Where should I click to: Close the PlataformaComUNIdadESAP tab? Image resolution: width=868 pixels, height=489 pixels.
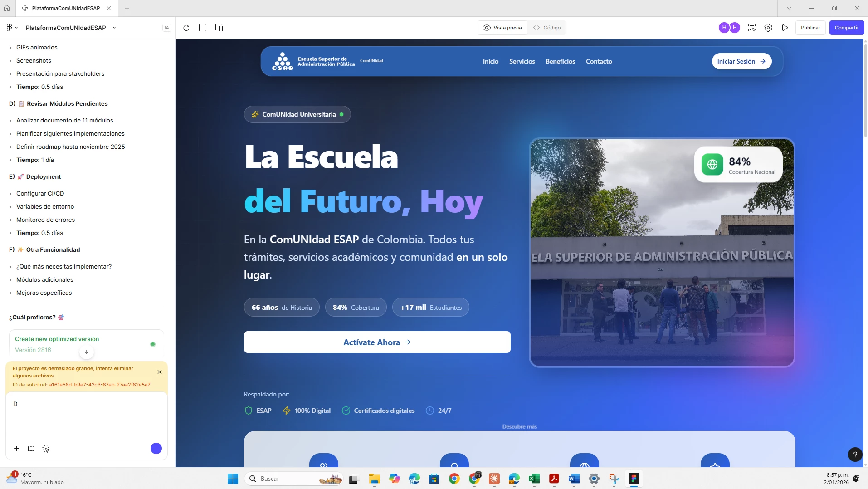tap(109, 8)
